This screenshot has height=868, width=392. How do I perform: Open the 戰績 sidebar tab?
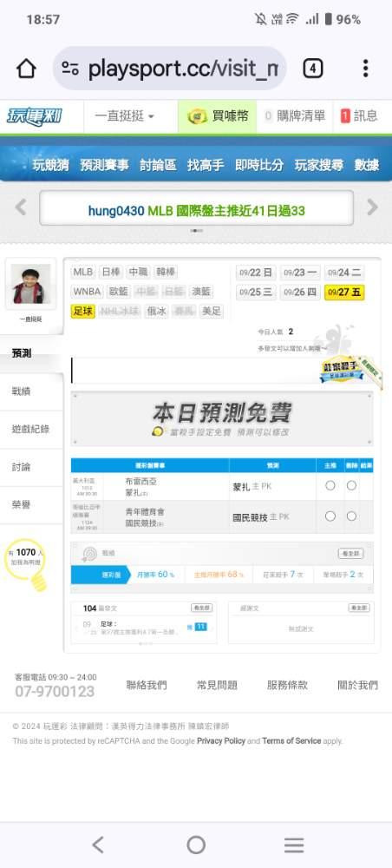point(21,391)
